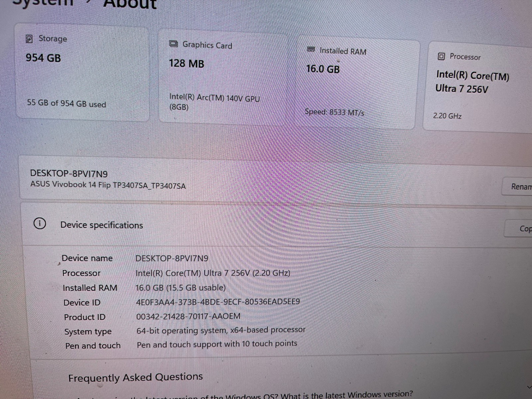Click the Speed: 8533 MT/s text
The height and width of the screenshot is (399, 532).
[334, 112]
